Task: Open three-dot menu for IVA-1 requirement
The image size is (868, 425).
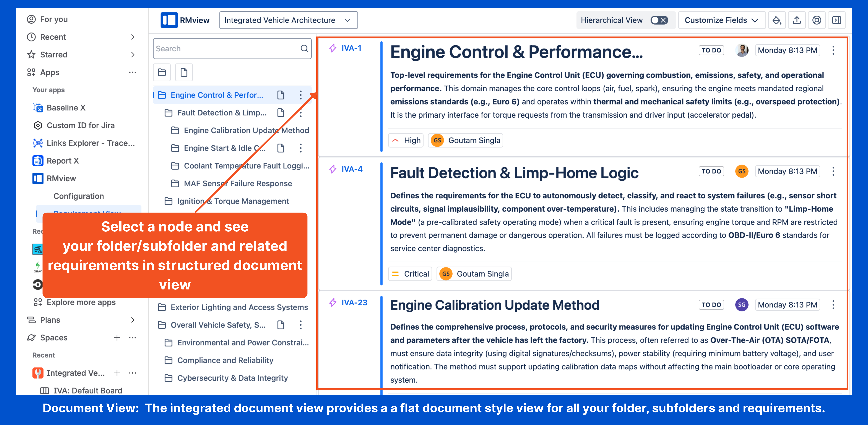Action: coord(833,50)
